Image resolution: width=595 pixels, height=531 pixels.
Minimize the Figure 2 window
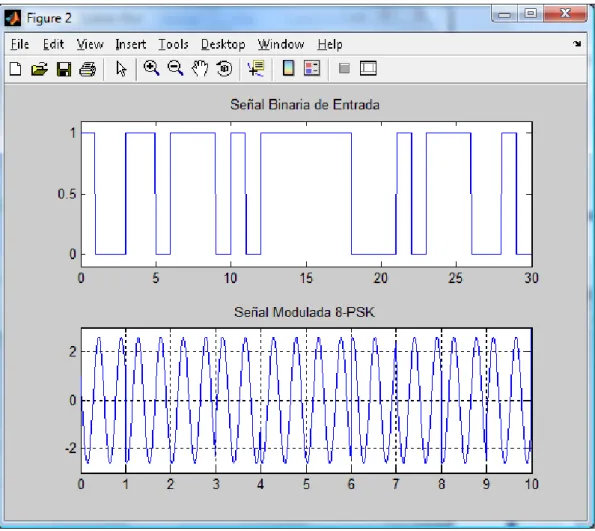click(504, 14)
